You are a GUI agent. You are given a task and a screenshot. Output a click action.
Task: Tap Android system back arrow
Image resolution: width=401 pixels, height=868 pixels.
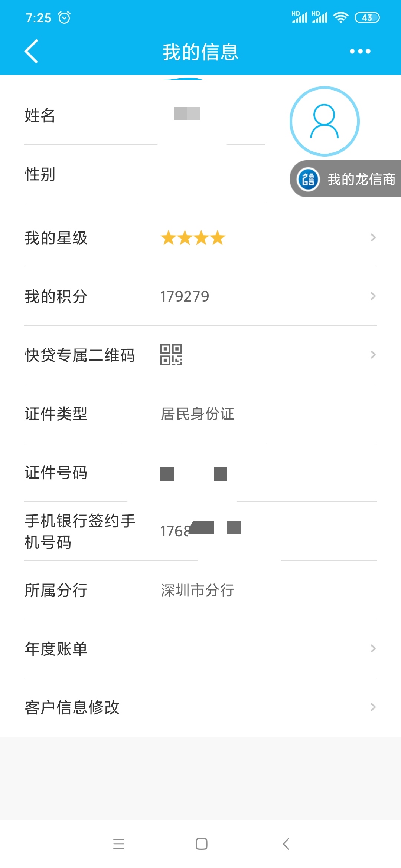pyautogui.click(x=286, y=844)
